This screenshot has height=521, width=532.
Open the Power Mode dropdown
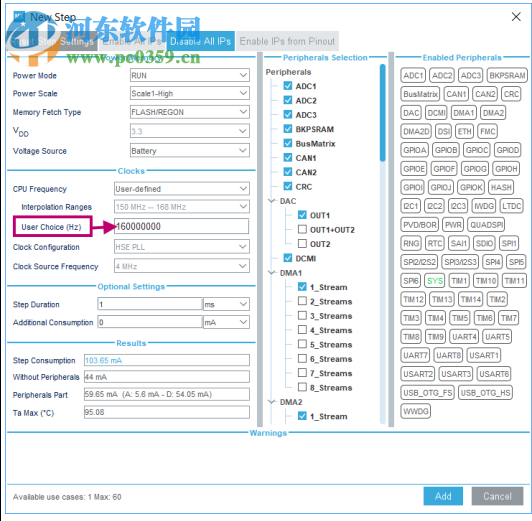[x=190, y=75]
